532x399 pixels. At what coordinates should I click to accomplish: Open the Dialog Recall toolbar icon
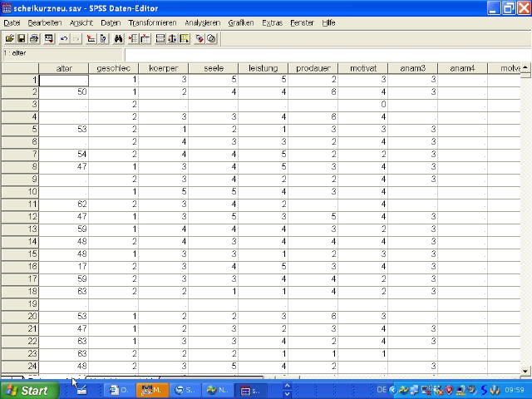(49, 38)
